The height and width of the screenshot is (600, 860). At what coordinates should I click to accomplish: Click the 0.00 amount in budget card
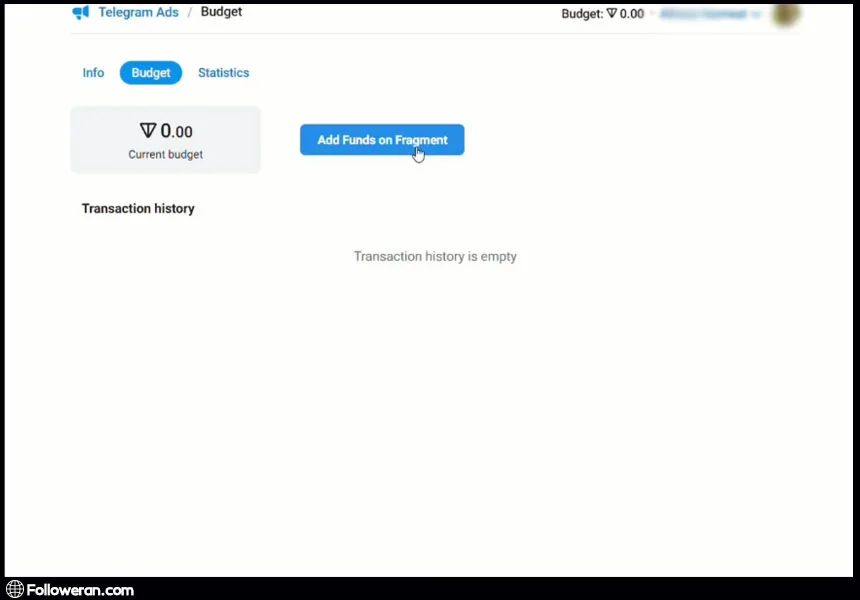(x=177, y=131)
